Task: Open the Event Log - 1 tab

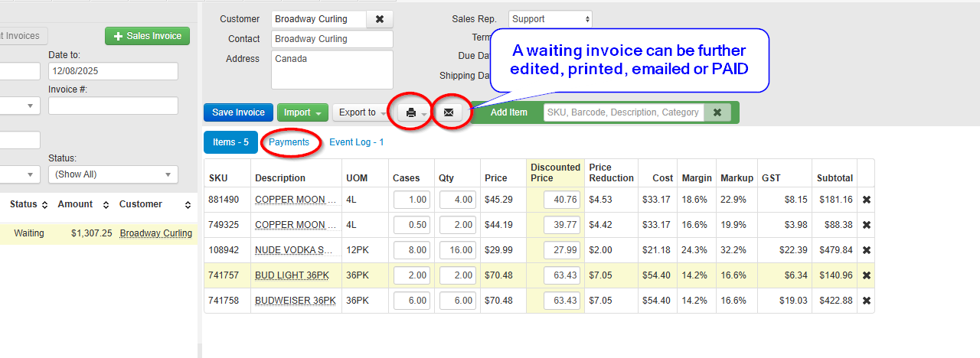Action: coord(357,142)
